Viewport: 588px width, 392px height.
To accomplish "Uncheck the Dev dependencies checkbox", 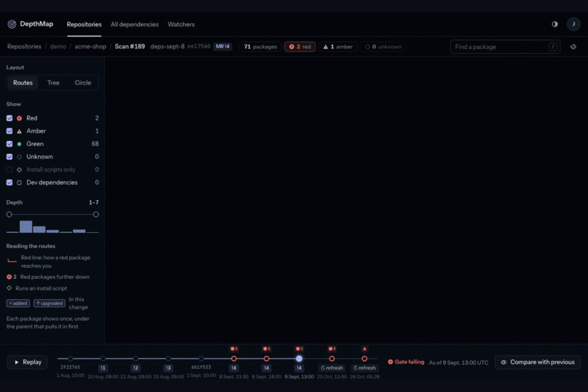I will (x=9, y=182).
